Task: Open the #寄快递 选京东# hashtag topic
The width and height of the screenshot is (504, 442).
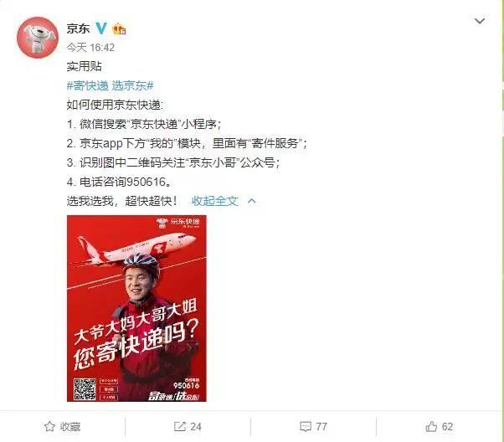Action: tap(110, 85)
